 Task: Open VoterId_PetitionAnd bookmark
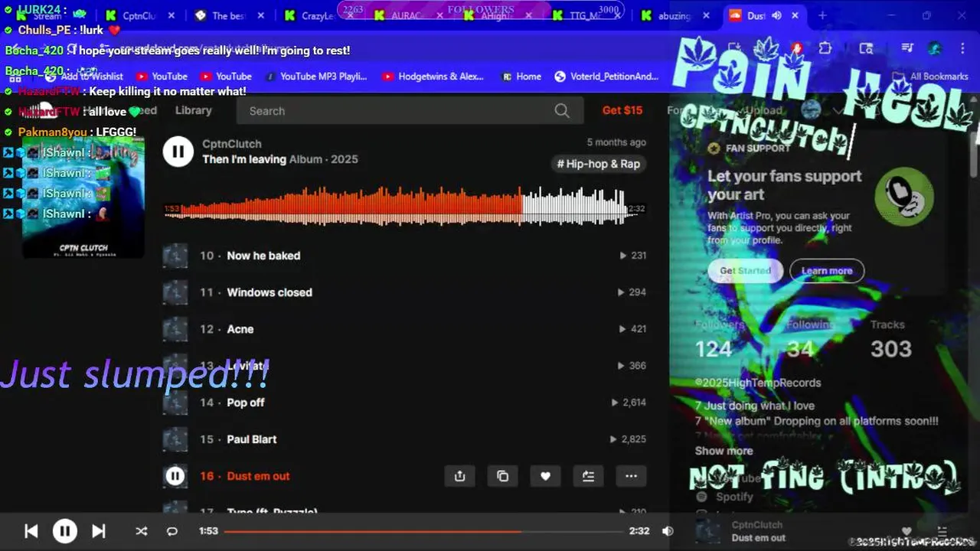(x=606, y=77)
